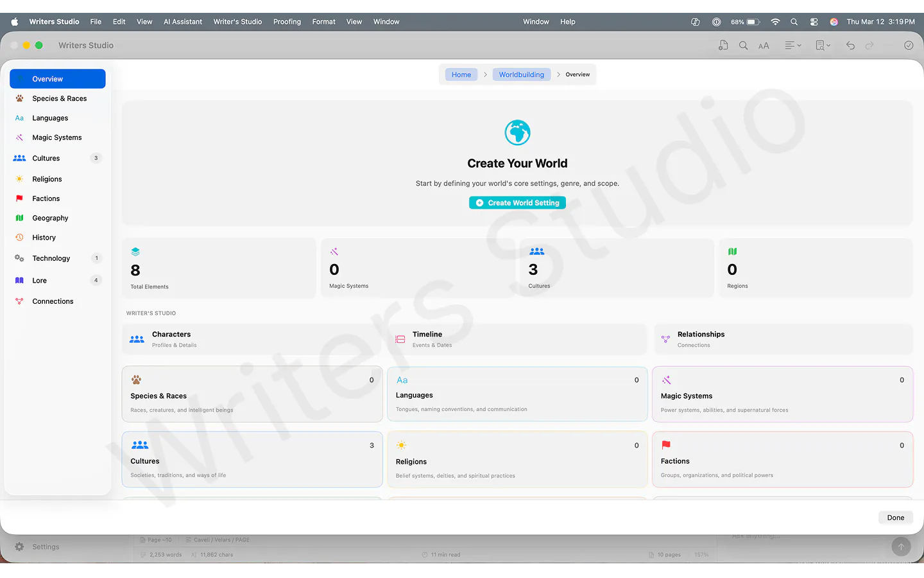Expand the text alignment dropdown in toolbar
This screenshot has width=924, height=578.
click(x=793, y=46)
